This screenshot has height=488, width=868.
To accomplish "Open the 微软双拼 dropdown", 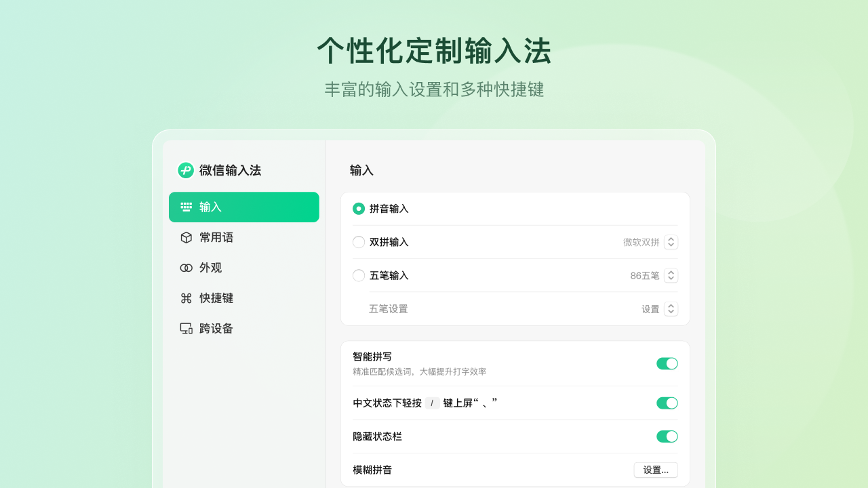I will (x=671, y=242).
